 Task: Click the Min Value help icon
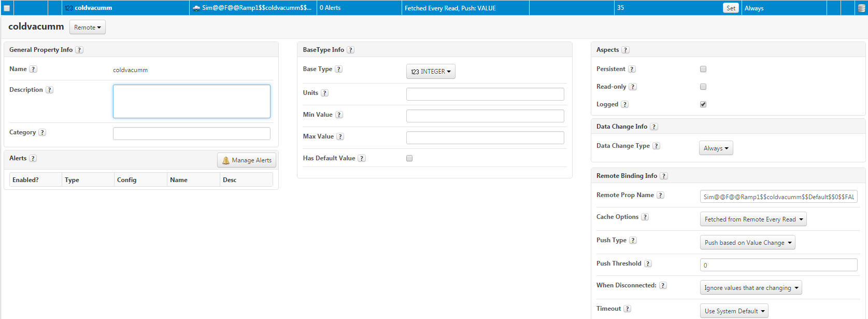click(339, 115)
